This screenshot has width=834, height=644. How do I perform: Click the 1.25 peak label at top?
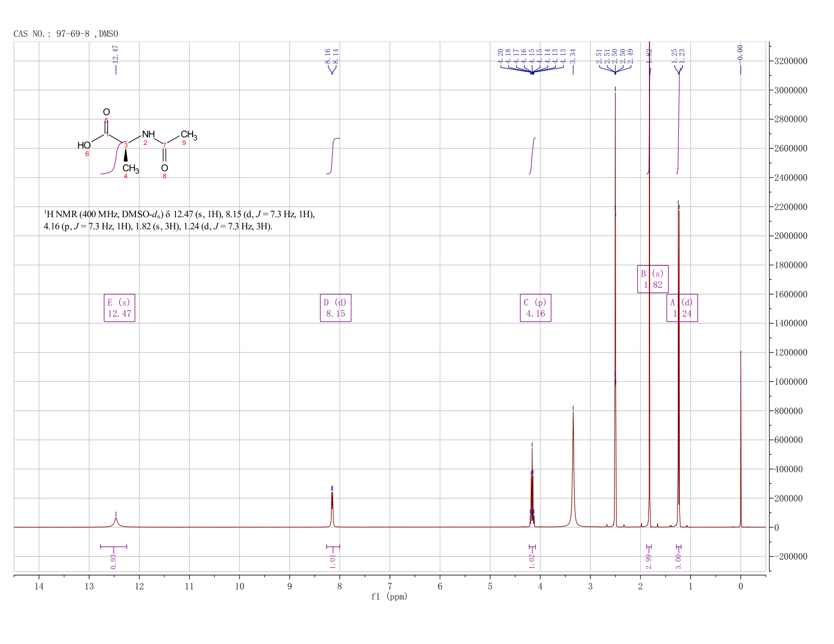coord(674,56)
